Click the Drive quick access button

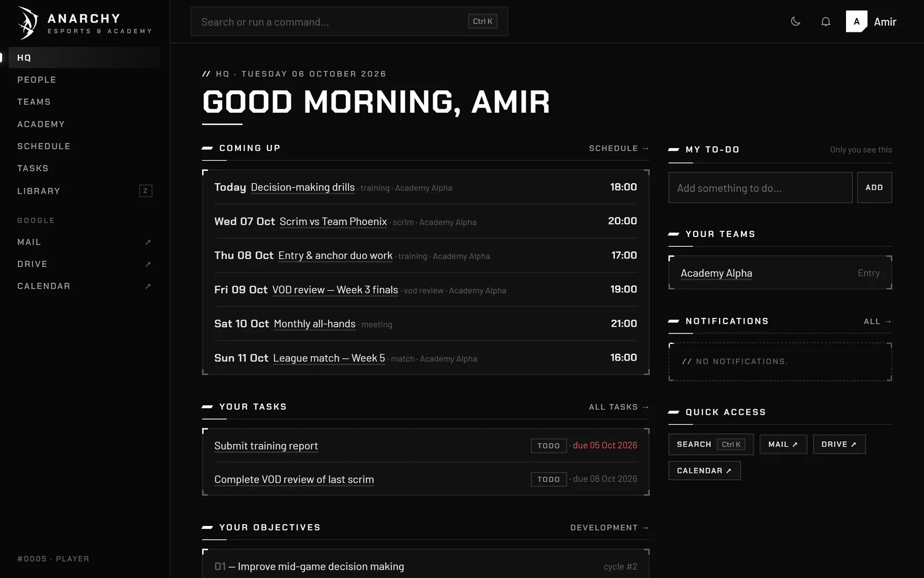pyautogui.click(x=839, y=444)
